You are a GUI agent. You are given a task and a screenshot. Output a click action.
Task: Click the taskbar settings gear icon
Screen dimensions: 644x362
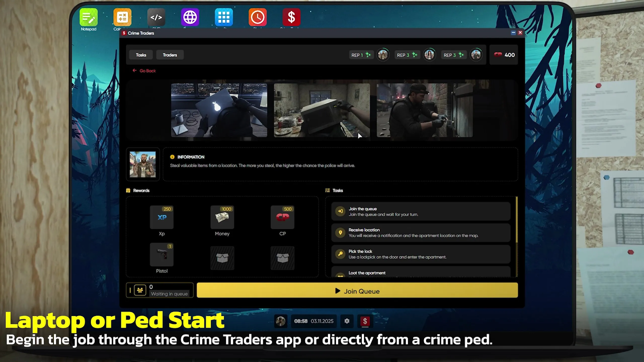[x=347, y=321]
